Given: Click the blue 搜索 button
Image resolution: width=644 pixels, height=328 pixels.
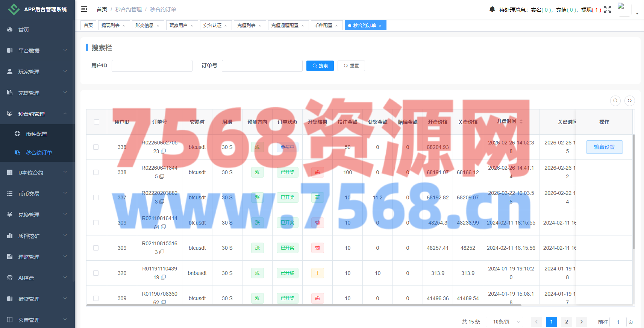Looking at the screenshot, I should coord(320,66).
